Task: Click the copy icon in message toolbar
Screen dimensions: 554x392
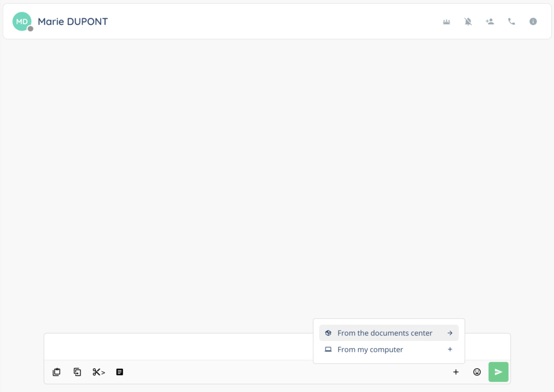Action: tap(77, 372)
